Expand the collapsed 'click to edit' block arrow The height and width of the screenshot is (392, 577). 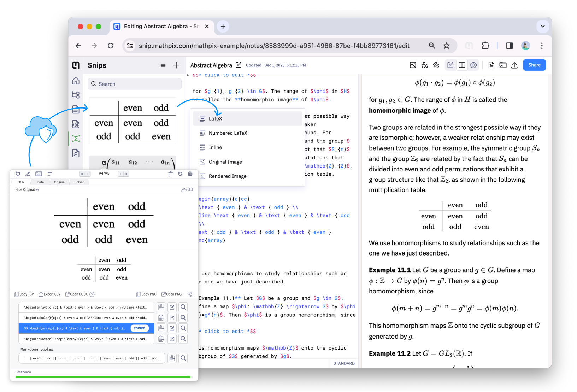coord(188,75)
